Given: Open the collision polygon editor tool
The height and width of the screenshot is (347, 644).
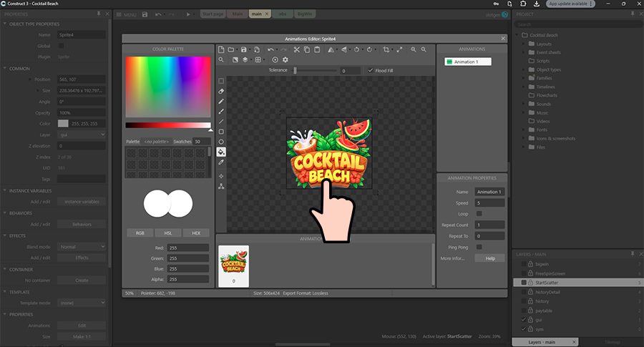Looking at the screenshot, I should [221, 186].
